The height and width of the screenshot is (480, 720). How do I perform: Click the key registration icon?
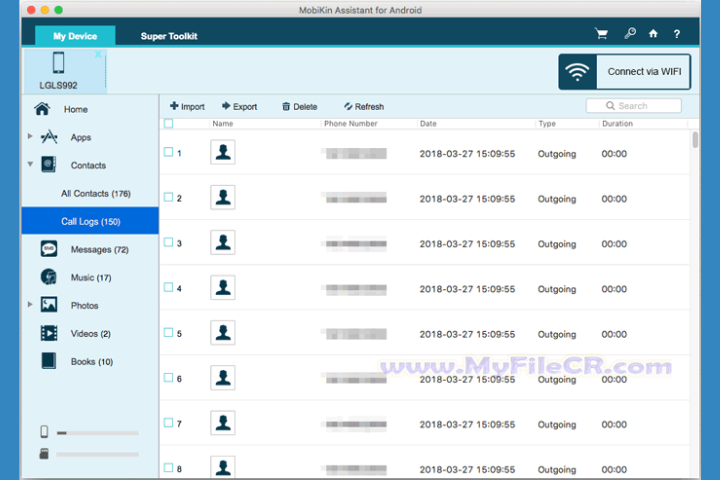pyautogui.click(x=630, y=33)
